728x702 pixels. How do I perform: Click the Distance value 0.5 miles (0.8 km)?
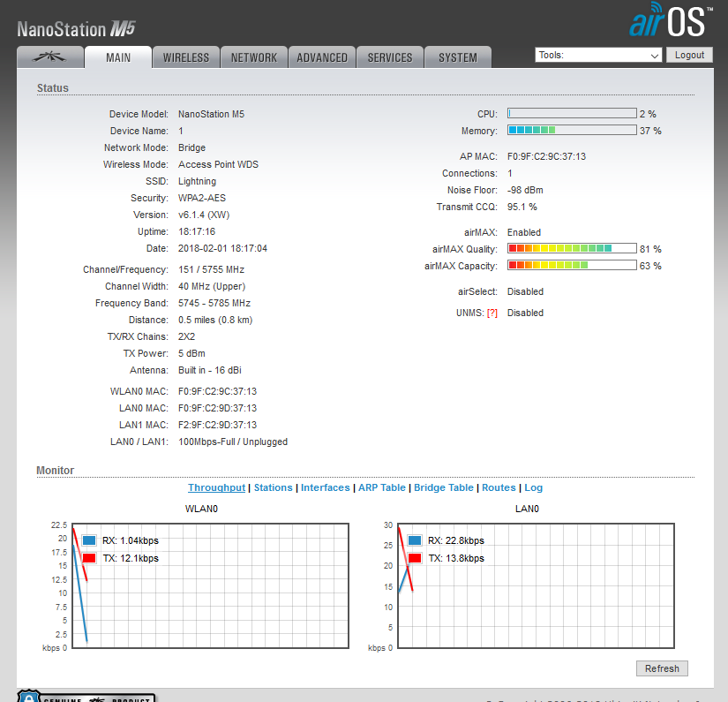(x=215, y=320)
